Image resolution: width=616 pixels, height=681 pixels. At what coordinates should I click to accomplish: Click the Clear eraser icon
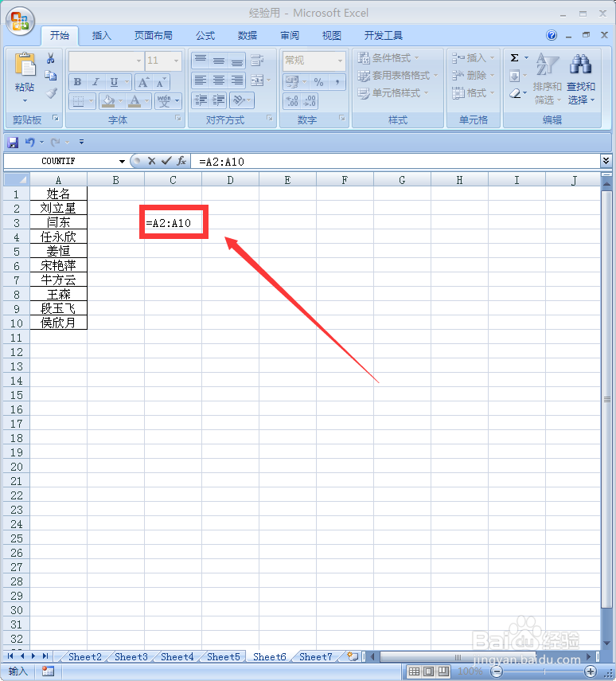[514, 93]
